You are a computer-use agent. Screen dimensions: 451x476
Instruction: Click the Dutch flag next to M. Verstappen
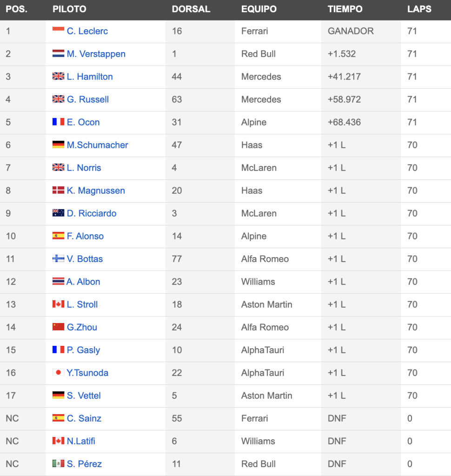click(58, 53)
